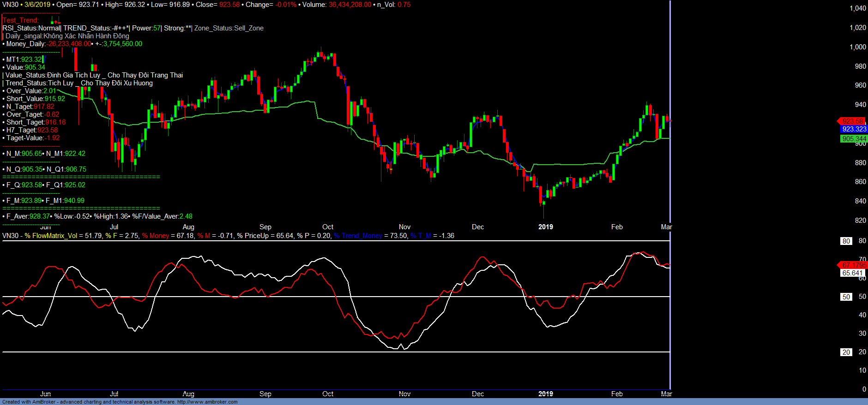The image size is (868, 405).
Task: Click the green 905.344 axis value label
Action: coord(854,138)
